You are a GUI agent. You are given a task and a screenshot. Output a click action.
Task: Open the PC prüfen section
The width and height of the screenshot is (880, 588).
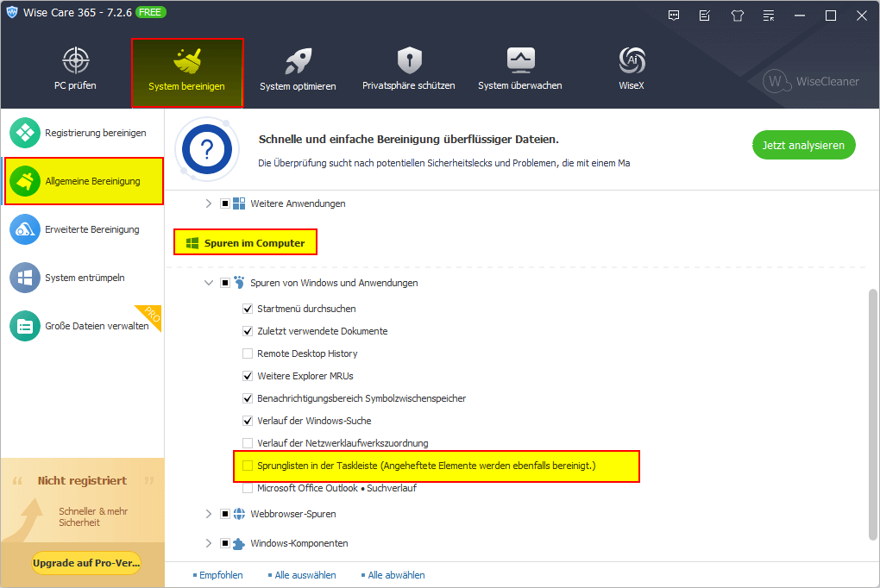(75, 70)
